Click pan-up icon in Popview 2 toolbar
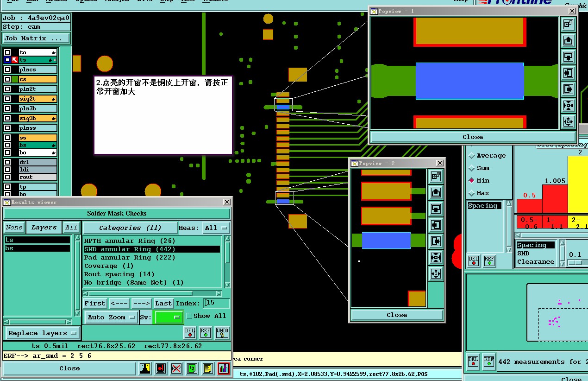Viewport: 588px width, 381px height. coord(435,192)
